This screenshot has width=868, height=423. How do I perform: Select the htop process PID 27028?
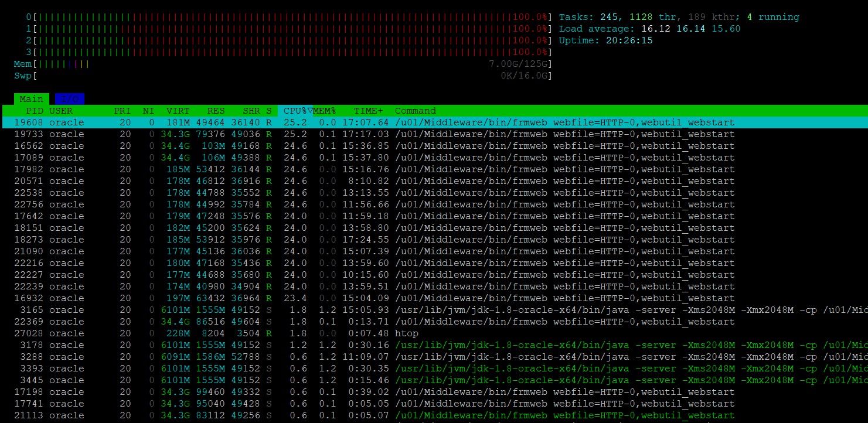tap(434, 333)
